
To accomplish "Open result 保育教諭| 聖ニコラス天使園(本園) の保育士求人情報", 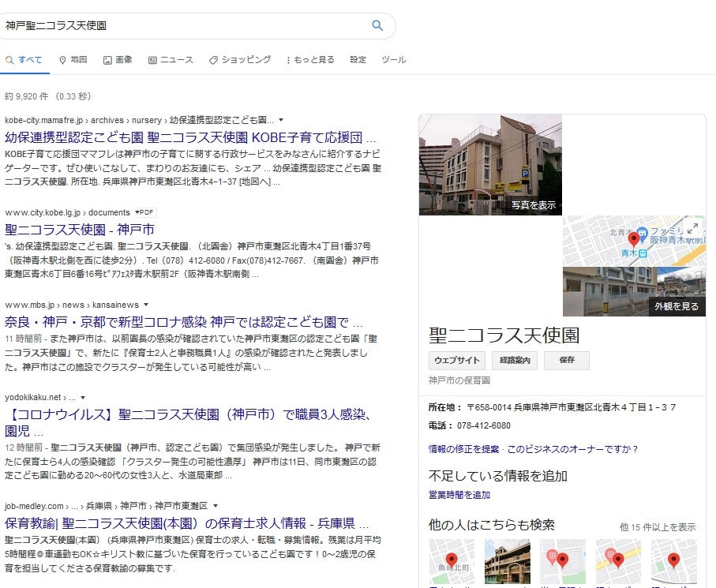I will 187,523.
